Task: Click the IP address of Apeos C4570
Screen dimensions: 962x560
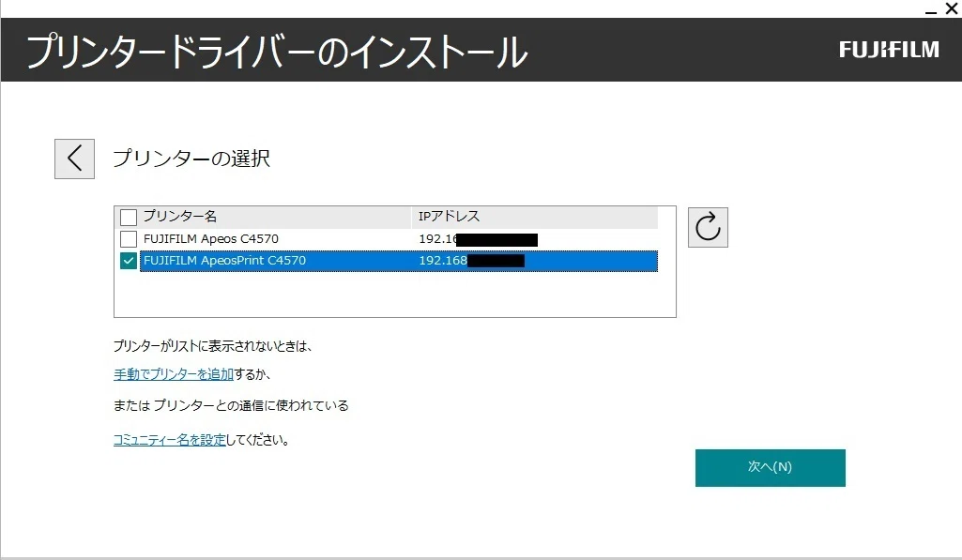Action: point(478,239)
